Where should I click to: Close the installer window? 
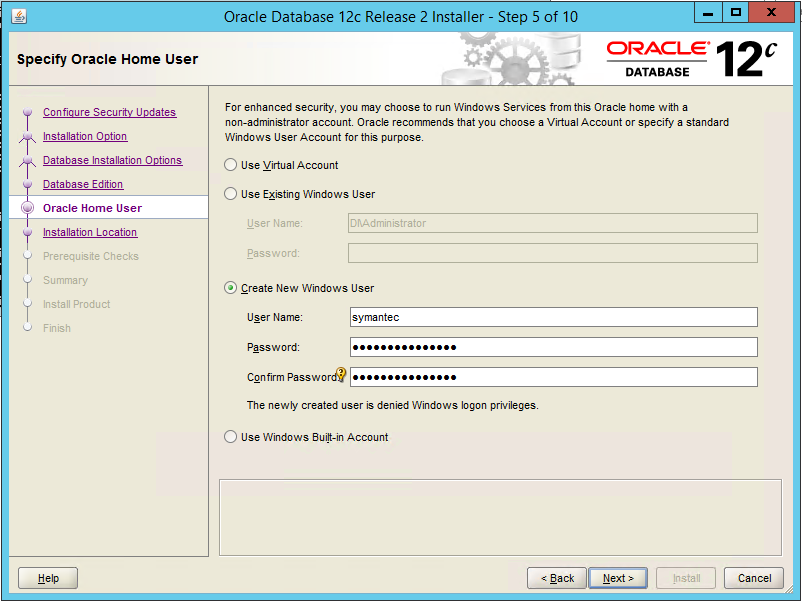tap(771, 13)
